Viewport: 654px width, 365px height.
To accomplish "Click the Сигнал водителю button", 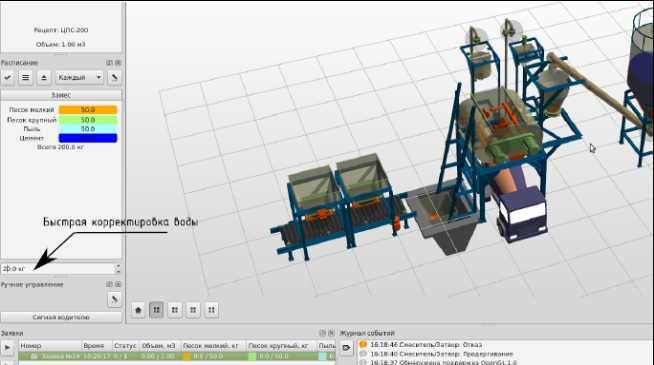I will click(x=61, y=317).
